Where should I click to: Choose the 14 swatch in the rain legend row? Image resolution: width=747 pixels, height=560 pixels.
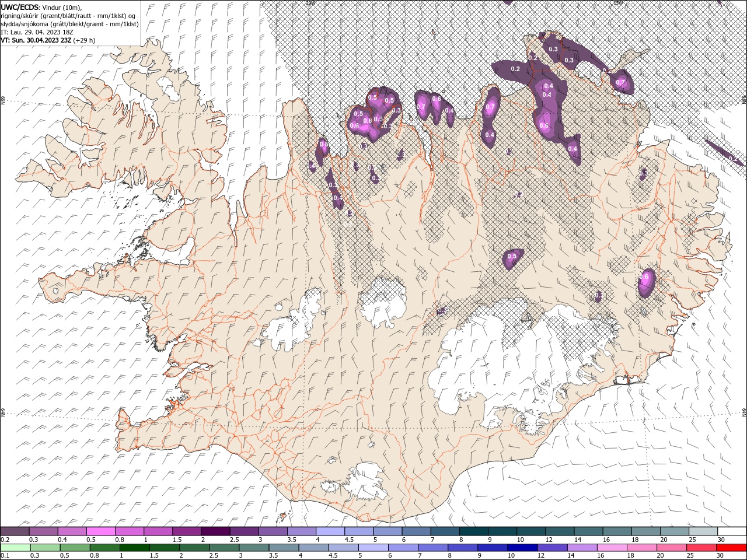click(582, 548)
